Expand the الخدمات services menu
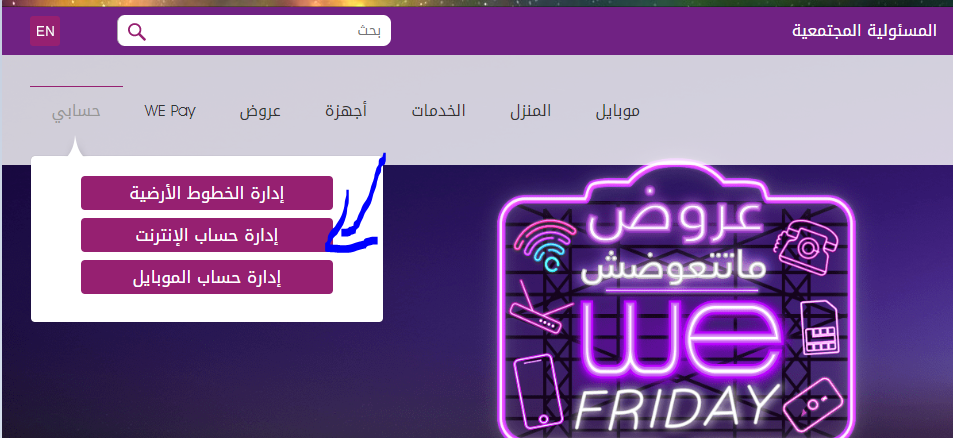The height and width of the screenshot is (438, 953). (x=438, y=111)
